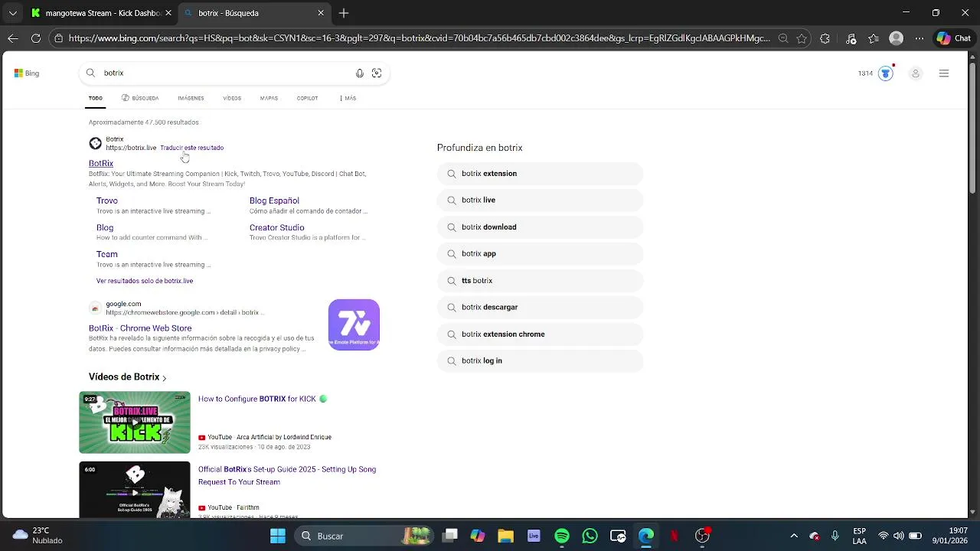980x551 pixels.
Task: Select suggestion botrix extension
Action: point(540,174)
